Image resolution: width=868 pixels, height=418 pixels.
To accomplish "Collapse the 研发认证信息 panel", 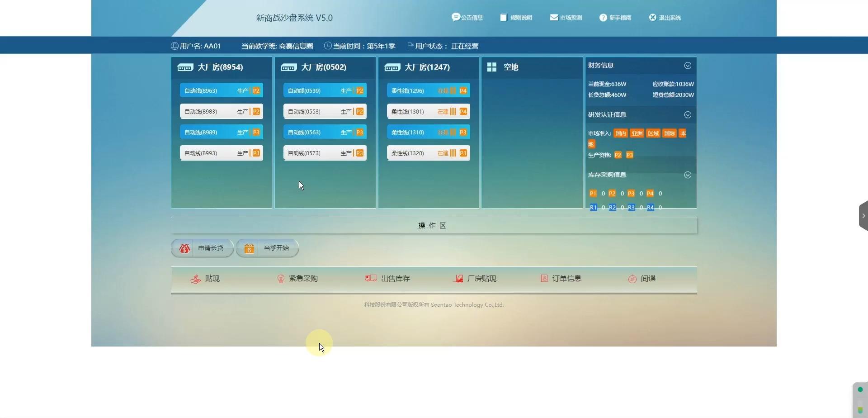I will coord(688,115).
